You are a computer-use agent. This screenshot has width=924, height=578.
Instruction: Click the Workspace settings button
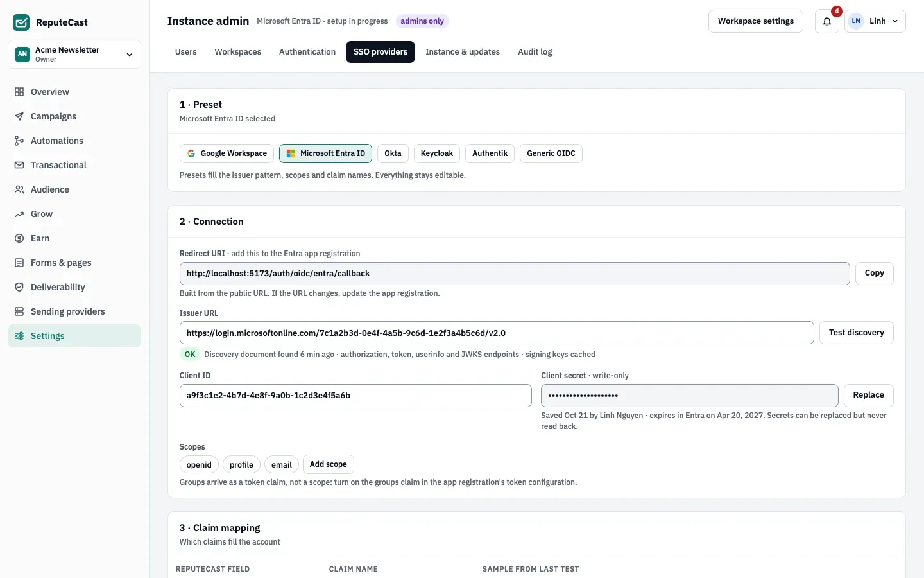point(756,21)
